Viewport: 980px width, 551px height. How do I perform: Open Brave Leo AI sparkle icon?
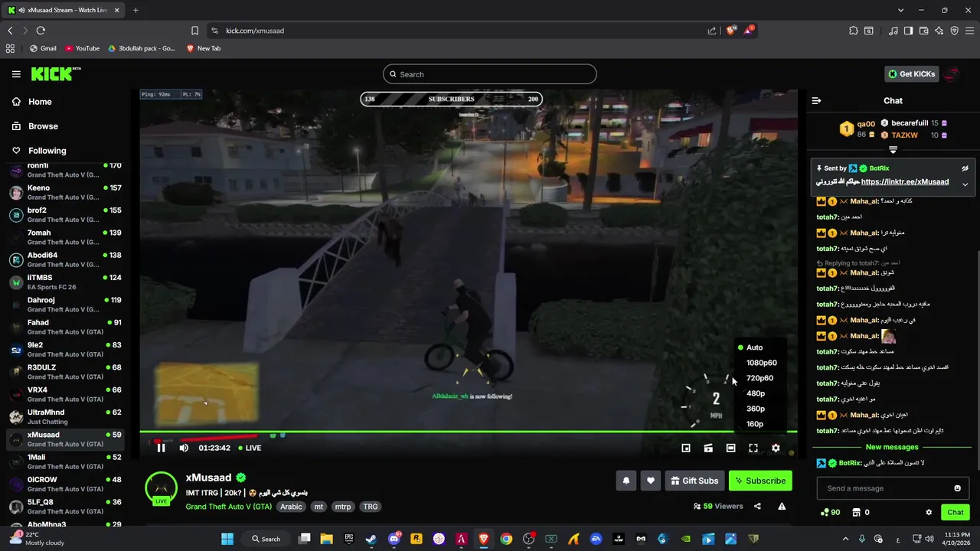(x=939, y=31)
